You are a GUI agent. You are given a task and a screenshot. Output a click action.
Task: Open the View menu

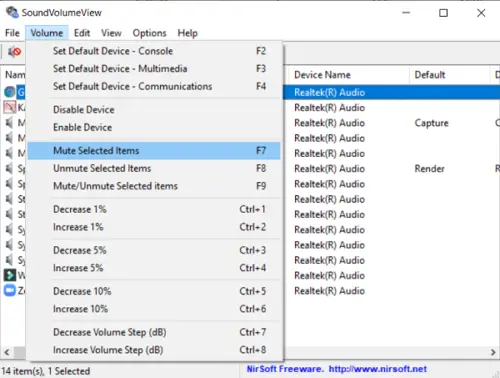click(x=111, y=33)
